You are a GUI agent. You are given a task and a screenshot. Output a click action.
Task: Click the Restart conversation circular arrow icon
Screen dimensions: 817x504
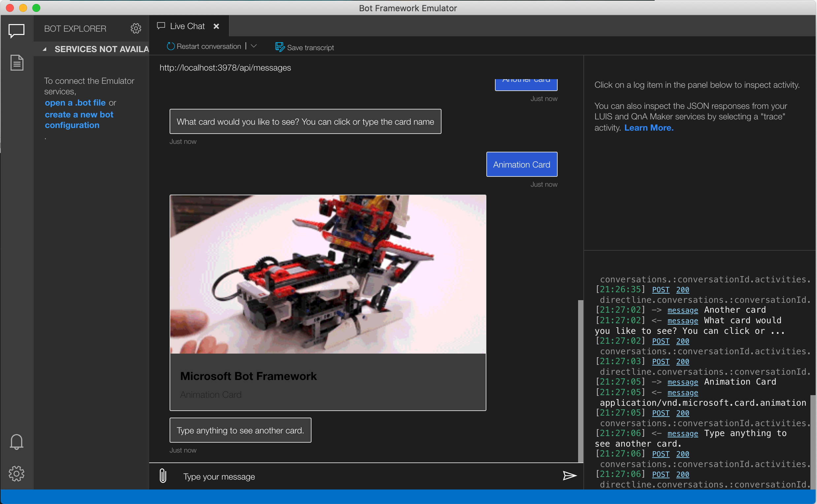click(171, 46)
